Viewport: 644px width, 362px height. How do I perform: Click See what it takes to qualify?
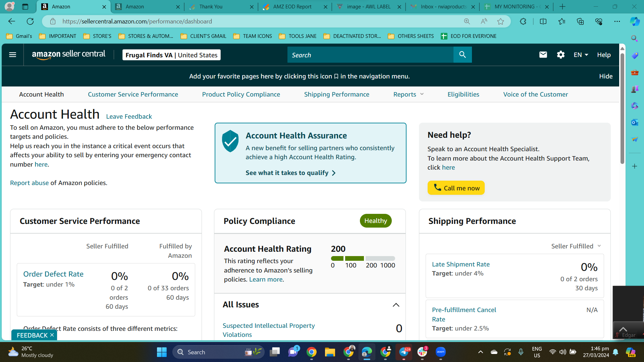tap(290, 173)
